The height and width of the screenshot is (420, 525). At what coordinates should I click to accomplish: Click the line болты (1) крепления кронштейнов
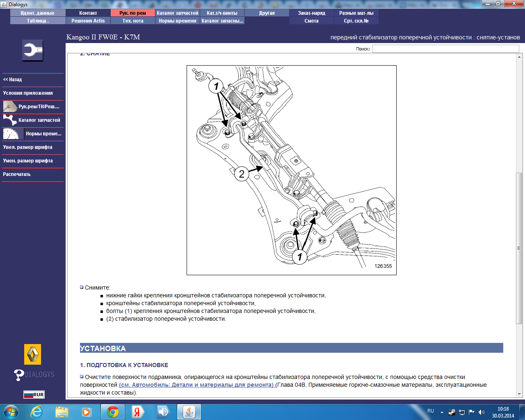click(x=211, y=311)
